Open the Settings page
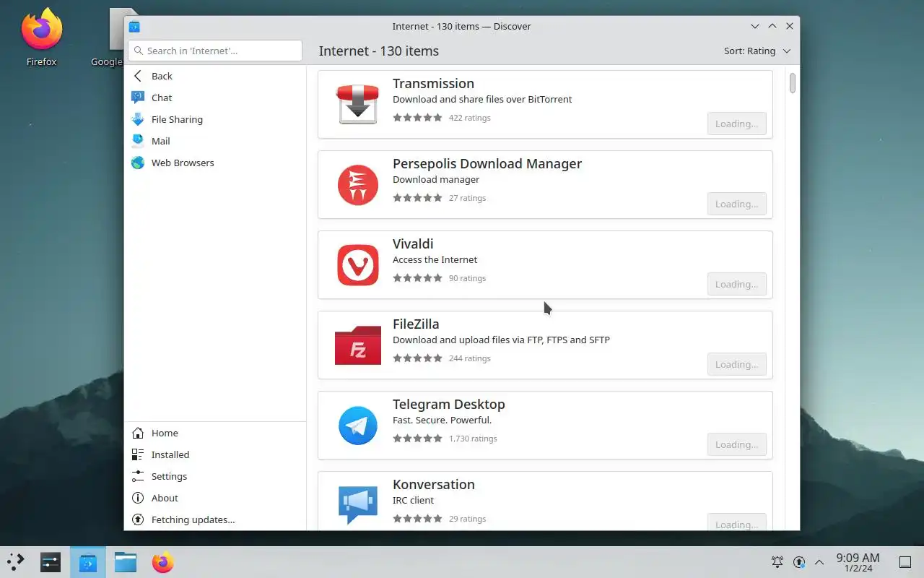The image size is (924, 578). [215, 476]
